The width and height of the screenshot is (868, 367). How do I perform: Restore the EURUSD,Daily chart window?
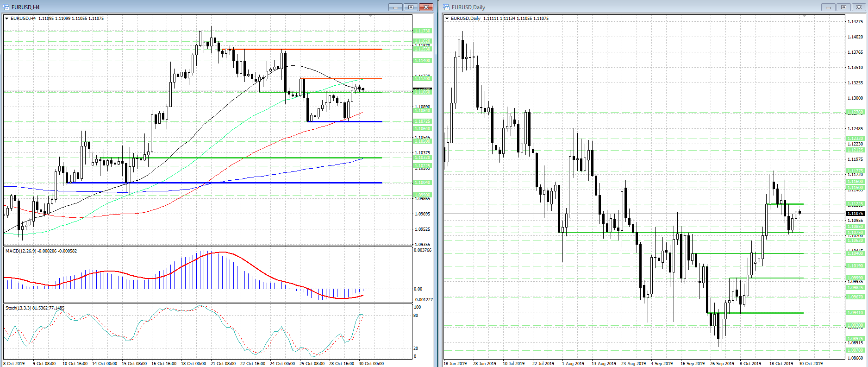(x=843, y=7)
